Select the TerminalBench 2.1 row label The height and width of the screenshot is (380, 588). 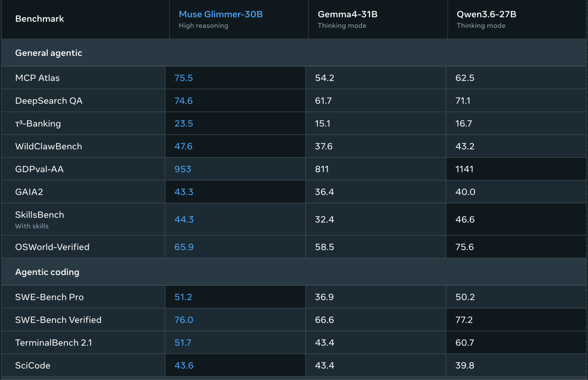click(53, 342)
